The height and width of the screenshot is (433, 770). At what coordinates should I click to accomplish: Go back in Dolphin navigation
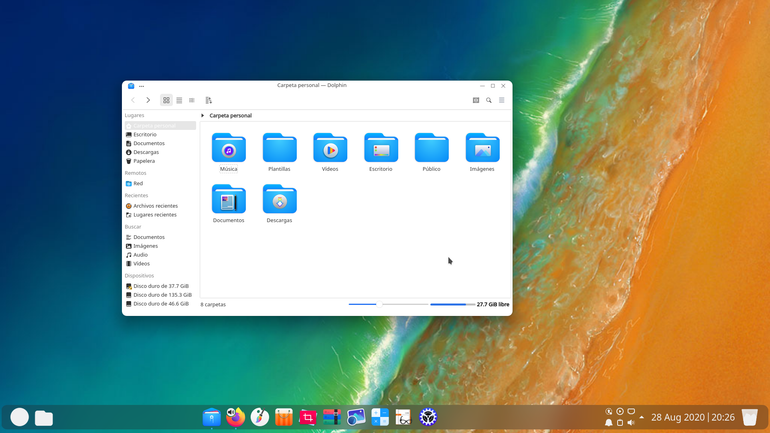pyautogui.click(x=133, y=100)
